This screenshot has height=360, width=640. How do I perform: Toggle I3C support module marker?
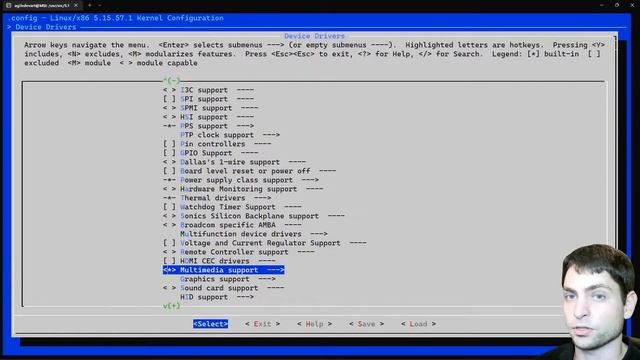[x=169, y=90]
